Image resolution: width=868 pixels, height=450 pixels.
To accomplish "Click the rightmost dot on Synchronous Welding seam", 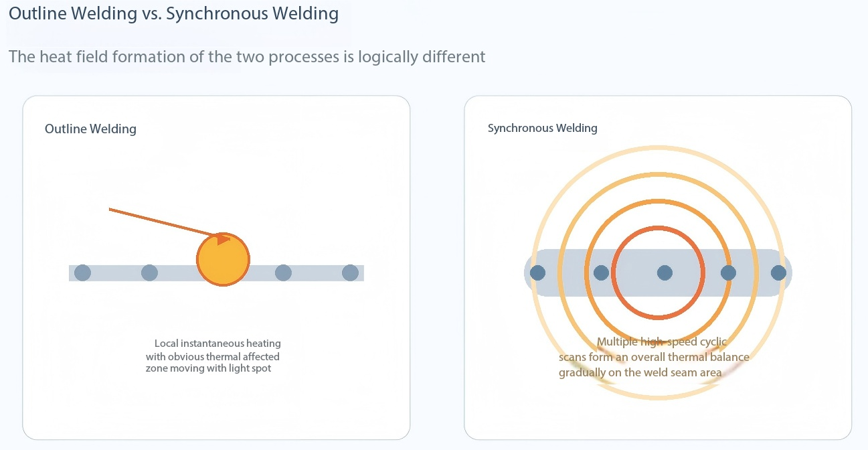I will tap(778, 273).
